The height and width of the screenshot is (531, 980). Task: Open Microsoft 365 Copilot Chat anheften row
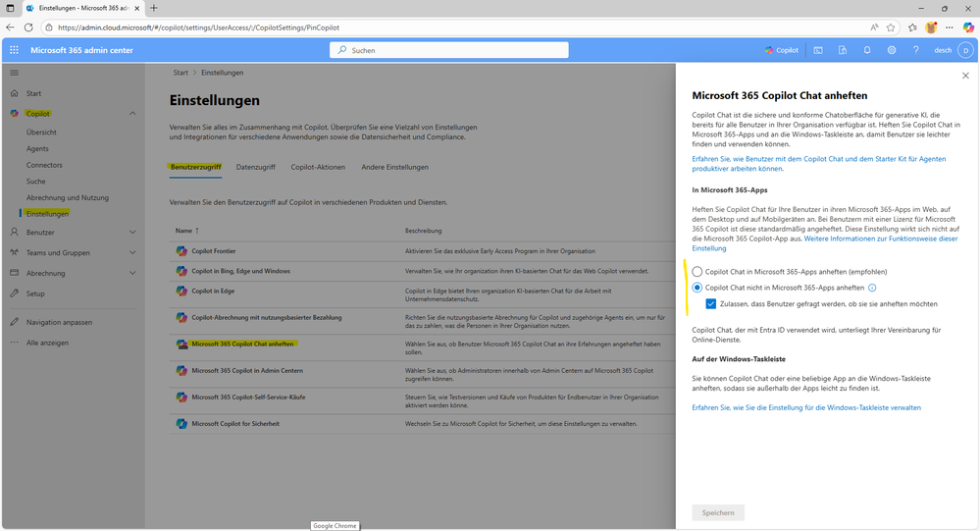[242, 344]
